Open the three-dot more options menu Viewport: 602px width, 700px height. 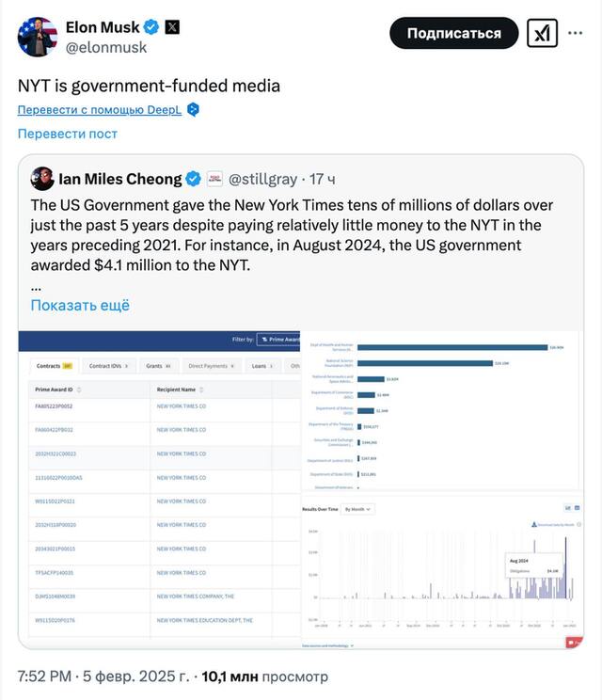[581, 33]
